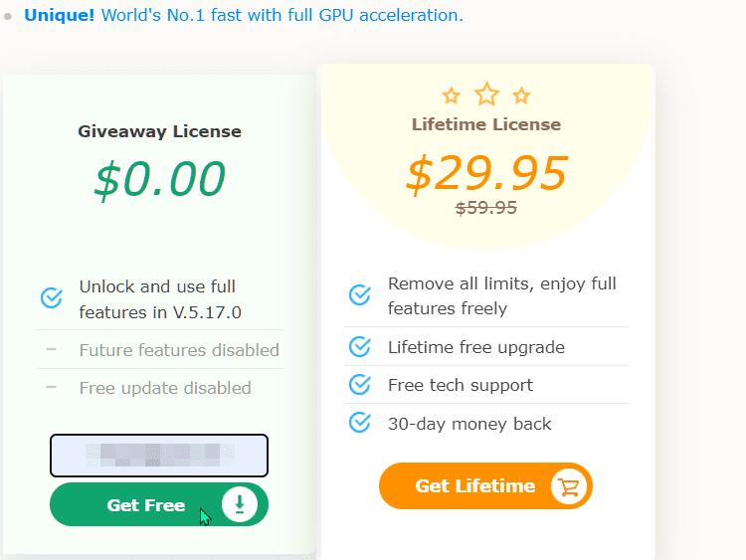The image size is (746, 560).
Task: Click the bold blue Unique! text
Action: click(x=59, y=16)
